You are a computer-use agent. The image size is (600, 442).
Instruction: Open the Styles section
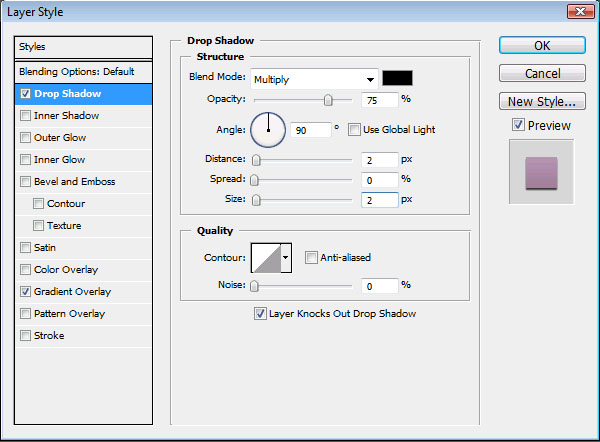(x=83, y=47)
